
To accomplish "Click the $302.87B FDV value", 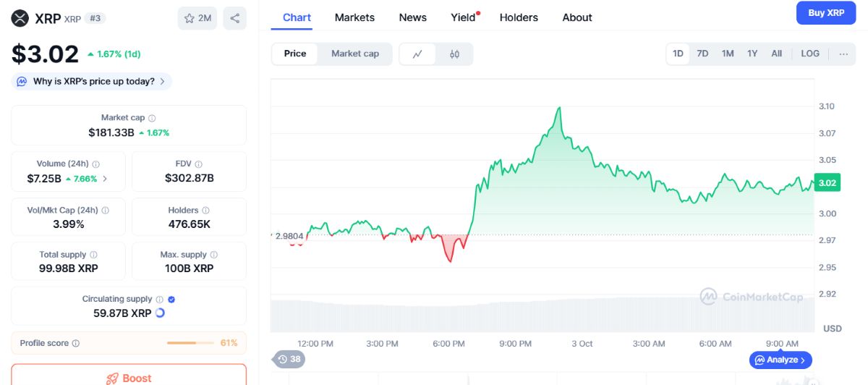I will click(190, 178).
